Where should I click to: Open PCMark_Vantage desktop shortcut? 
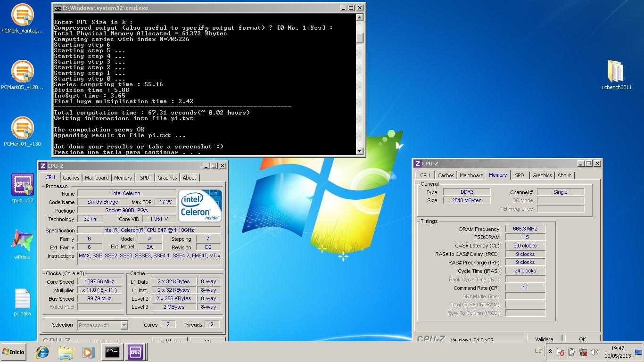pyautogui.click(x=22, y=19)
